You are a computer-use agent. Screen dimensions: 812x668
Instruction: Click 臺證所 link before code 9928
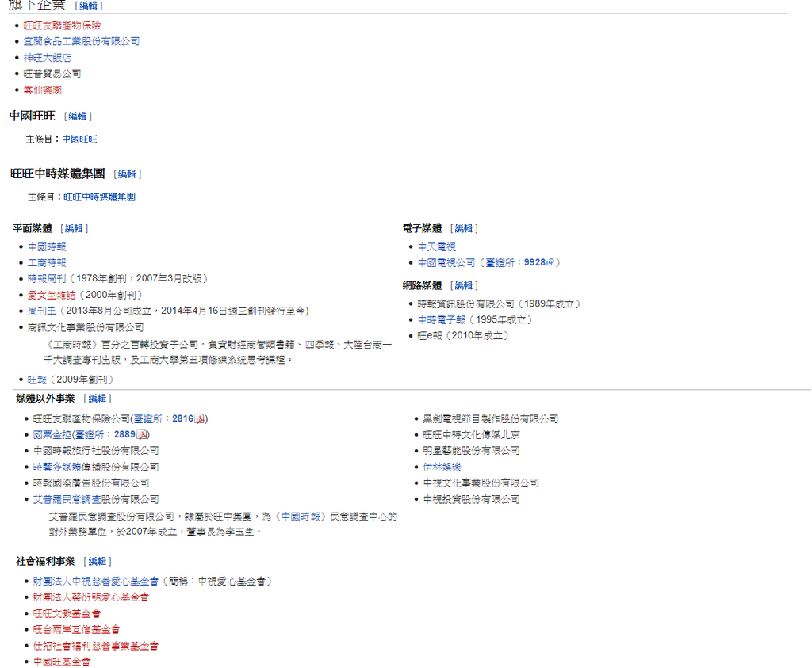tap(500, 262)
